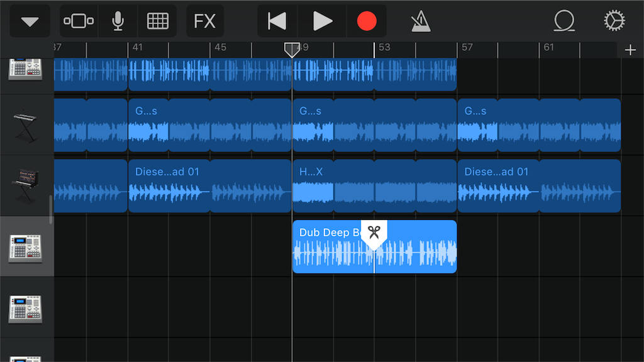The image size is (644, 362).
Task: Select the Dub Deep region
Action: (x=375, y=246)
